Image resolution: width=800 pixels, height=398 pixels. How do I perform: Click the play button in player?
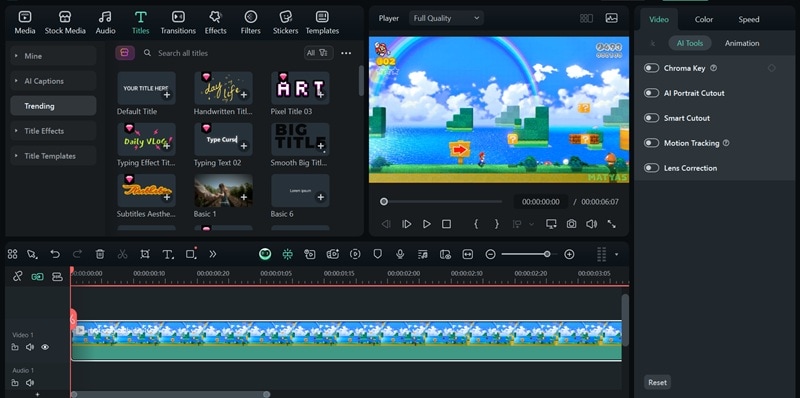tap(427, 224)
